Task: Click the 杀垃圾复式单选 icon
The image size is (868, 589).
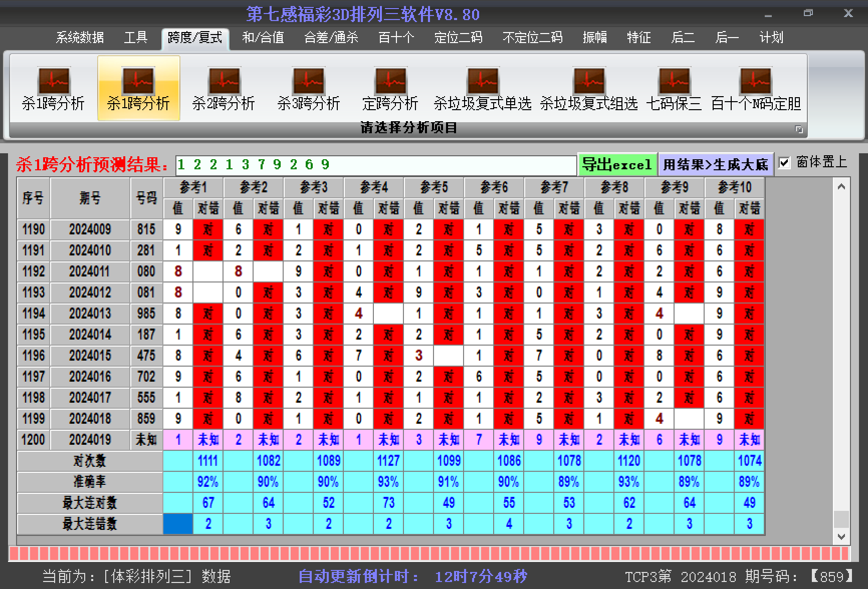Action: (482, 89)
